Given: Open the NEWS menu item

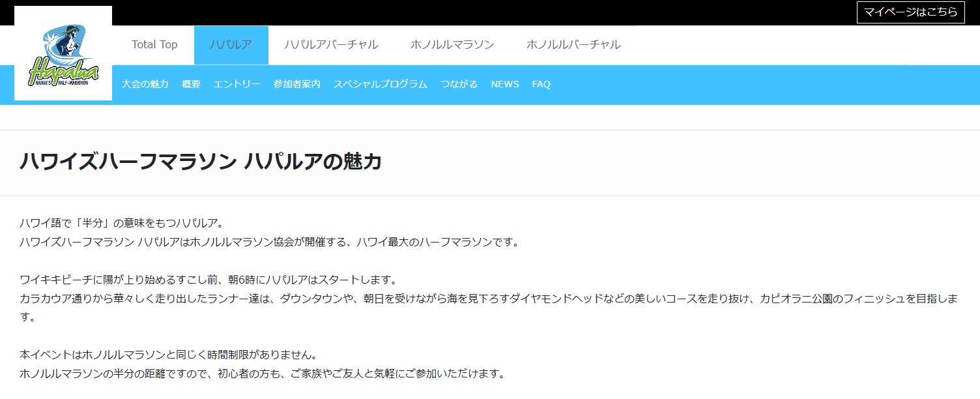Looking at the screenshot, I should [505, 84].
